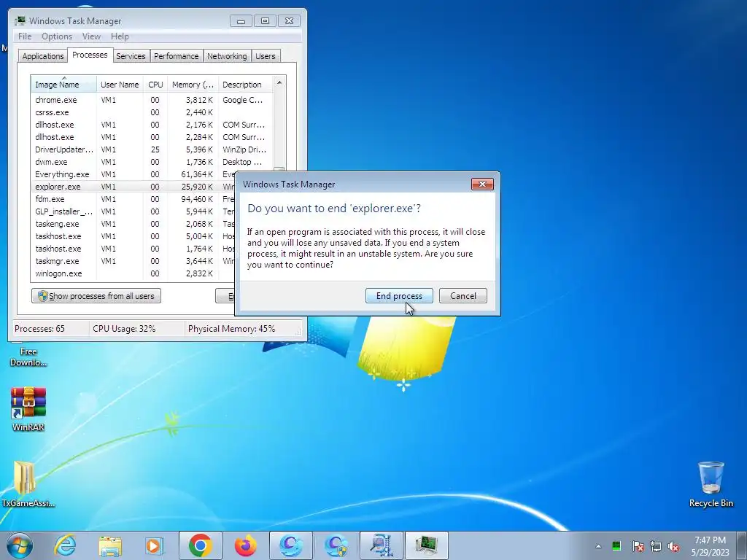Open first blue swirl taskbar app

291,545
